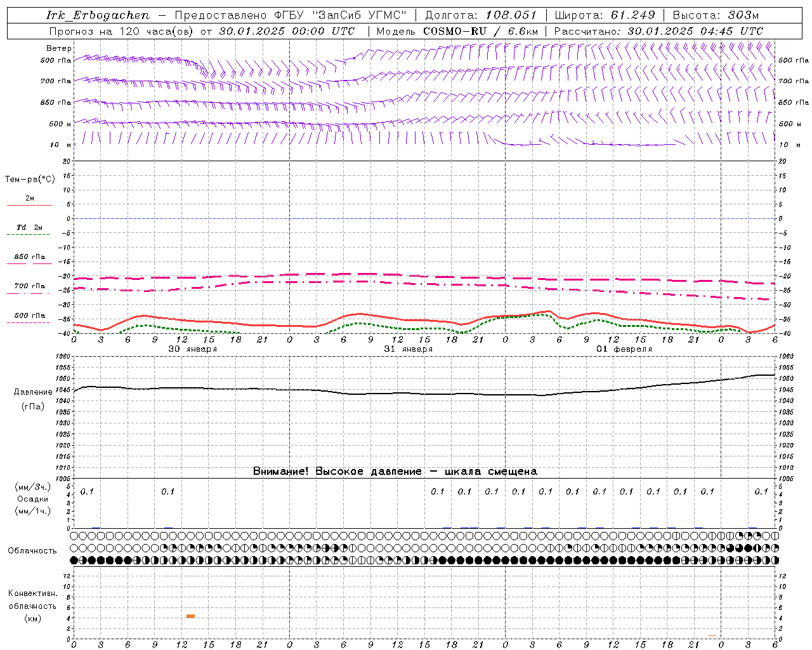
Task: Click the station name Irk_Erbogachen in the header
Action: coord(98,15)
